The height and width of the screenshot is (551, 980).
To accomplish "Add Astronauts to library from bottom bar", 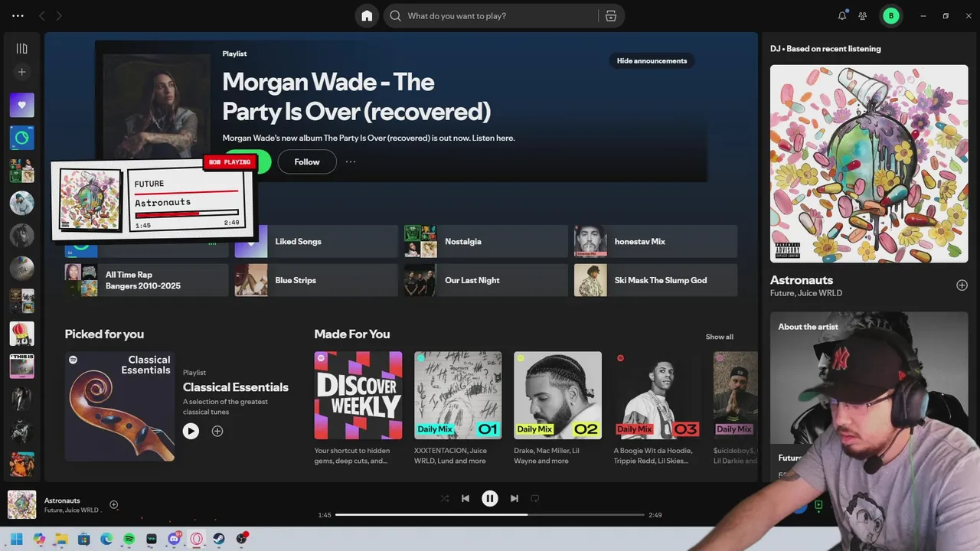I will (x=113, y=504).
